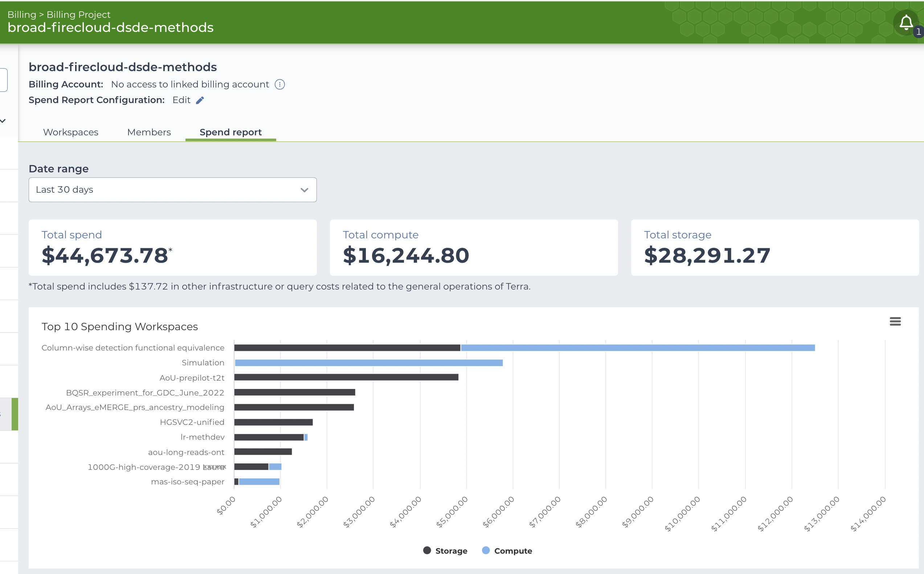924x574 pixels.
Task: Toggle Storage series in chart legend
Action: pos(445,550)
